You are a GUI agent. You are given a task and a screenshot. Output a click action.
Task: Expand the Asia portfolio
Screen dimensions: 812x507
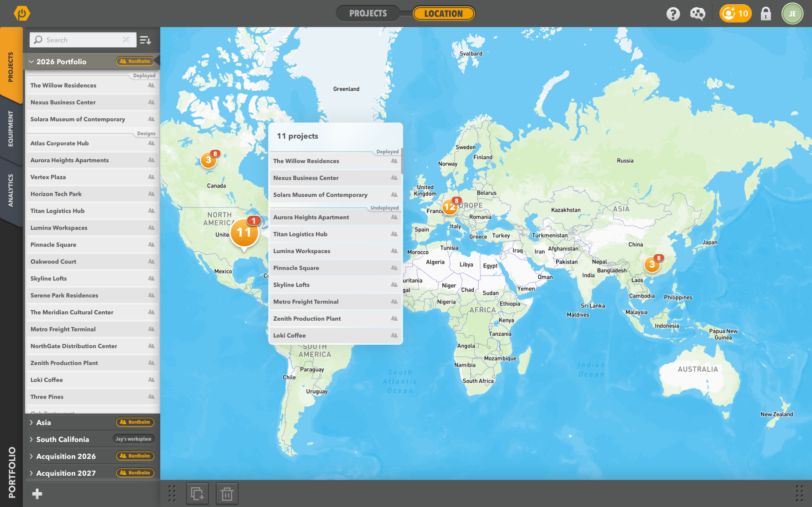tap(31, 423)
